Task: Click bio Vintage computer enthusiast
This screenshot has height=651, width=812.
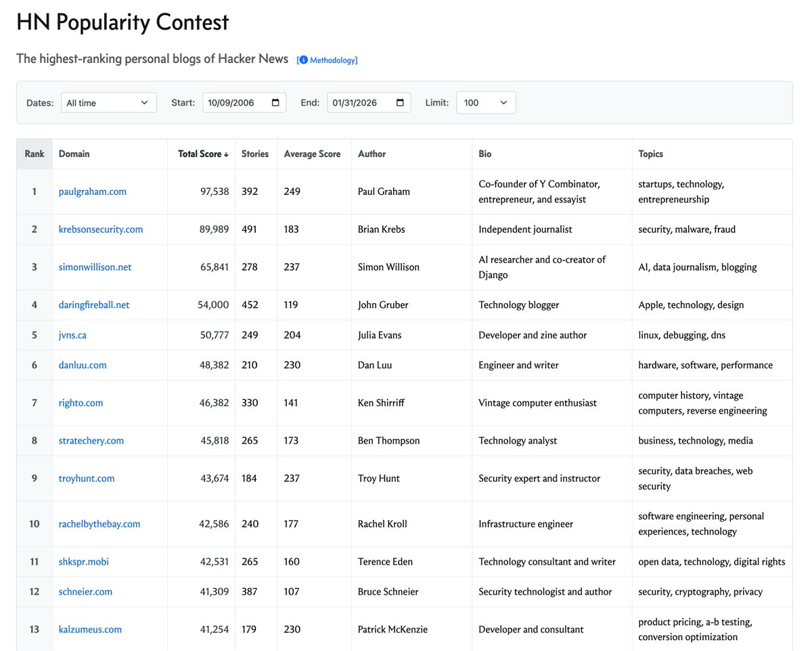Action: coord(538,403)
